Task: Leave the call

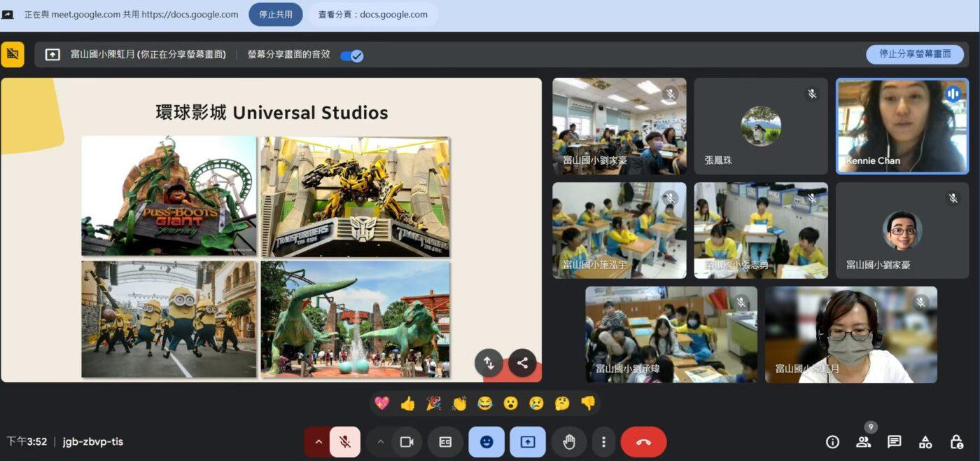Action: (643, 442)
